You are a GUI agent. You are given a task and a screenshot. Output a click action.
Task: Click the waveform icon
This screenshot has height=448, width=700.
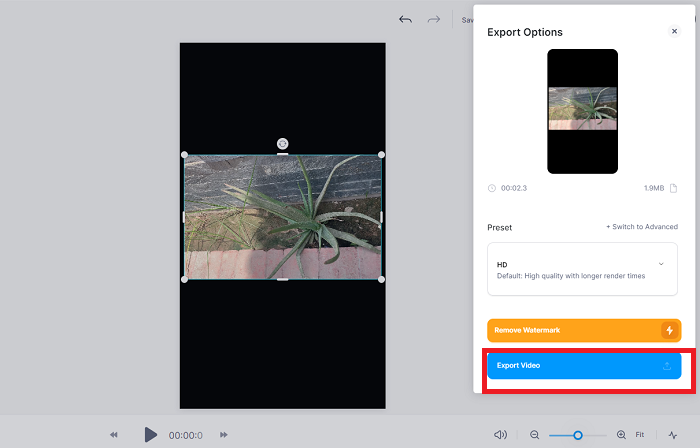coord(673,435)
